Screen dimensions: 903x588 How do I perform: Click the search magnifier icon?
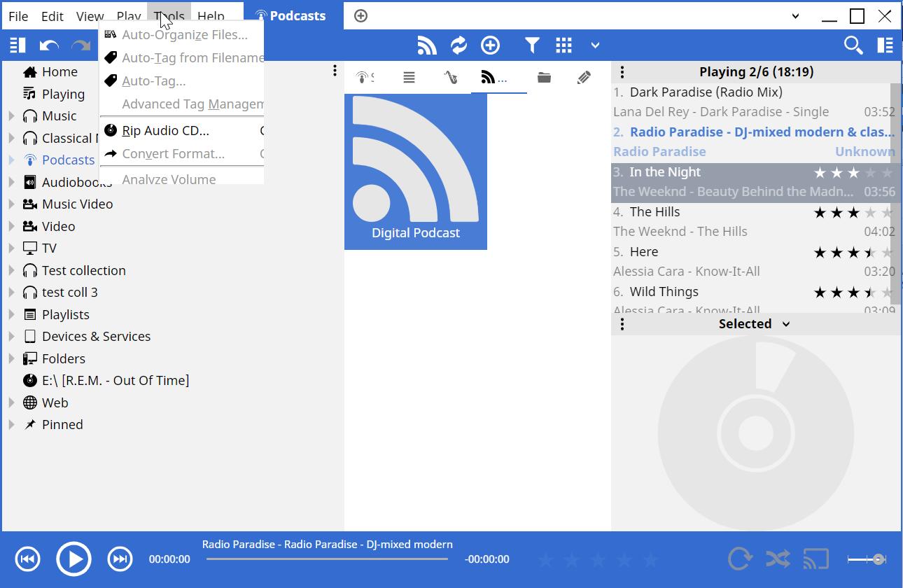pos(853,45)
